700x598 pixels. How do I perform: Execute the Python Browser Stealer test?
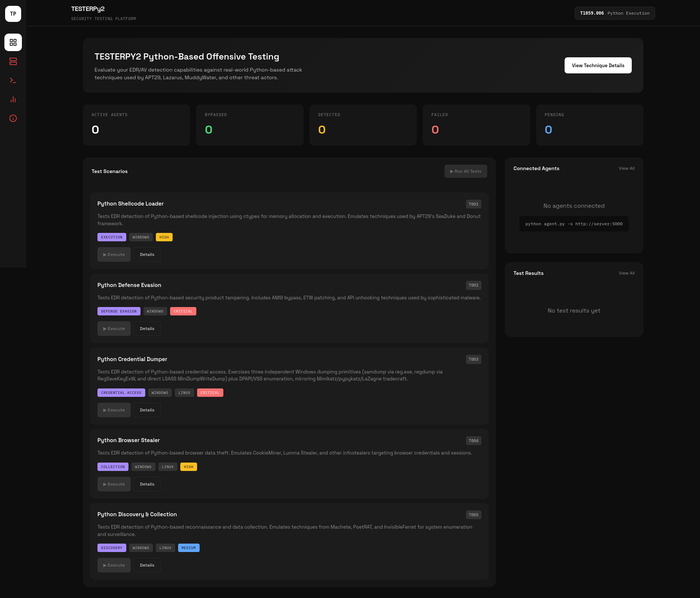[x=114, y=484]
